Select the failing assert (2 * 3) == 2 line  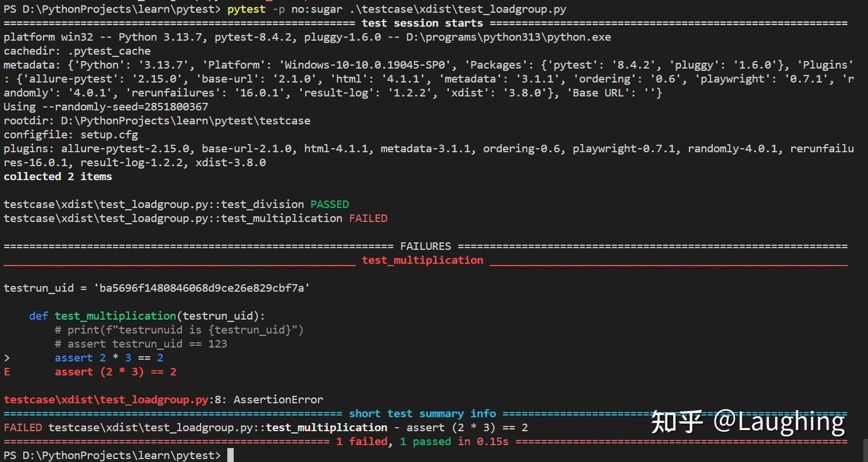pos(116,372)
